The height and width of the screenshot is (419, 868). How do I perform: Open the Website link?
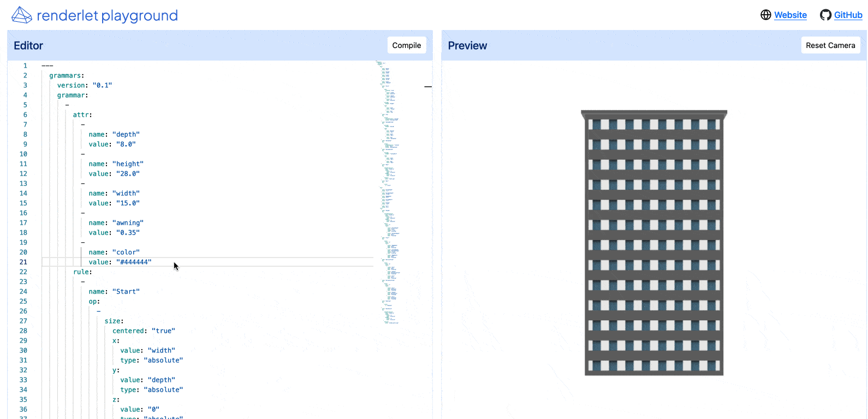point(790,15)
